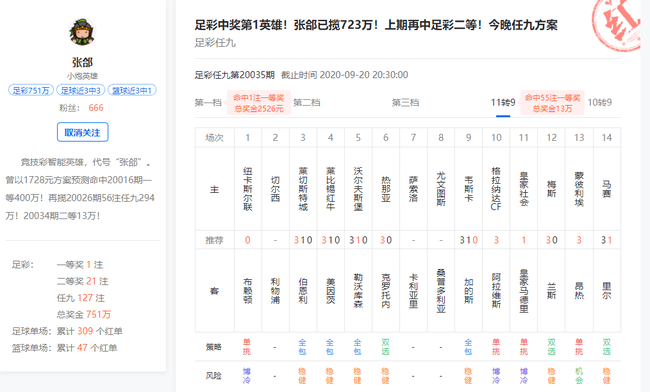This screenshot has height=392, width=650.
Task: Click 命中1注一等奖 badge
Action: (x=259, y=103)
